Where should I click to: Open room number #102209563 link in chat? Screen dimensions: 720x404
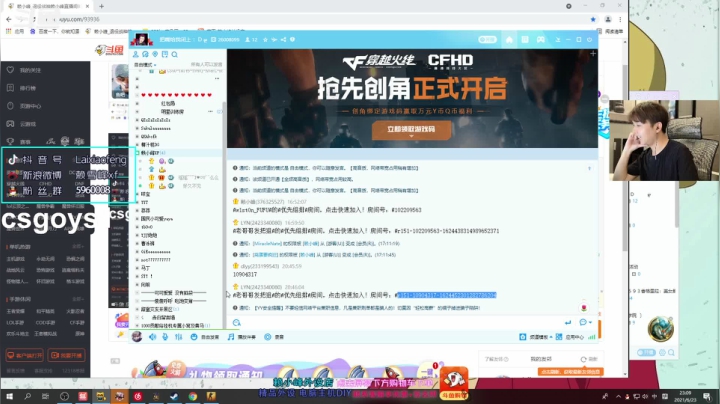pyautogui.click(x=406, y=210)
